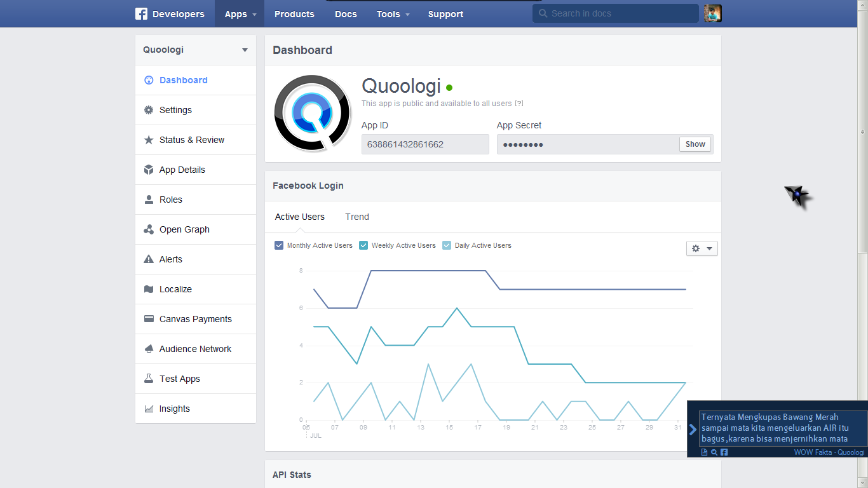Click the Quoologi app logo image
The image size is (868, 488).
313,113
